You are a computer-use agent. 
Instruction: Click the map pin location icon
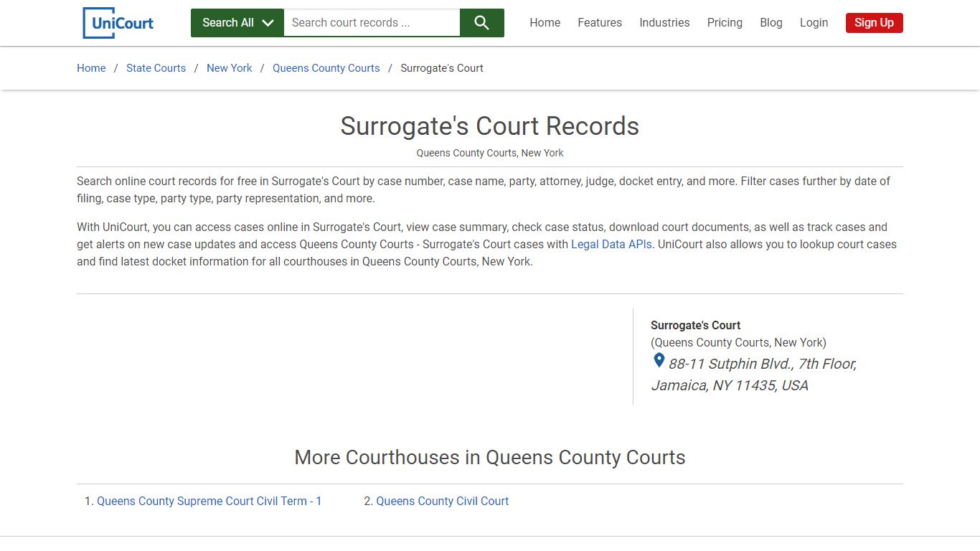(659, 361)
